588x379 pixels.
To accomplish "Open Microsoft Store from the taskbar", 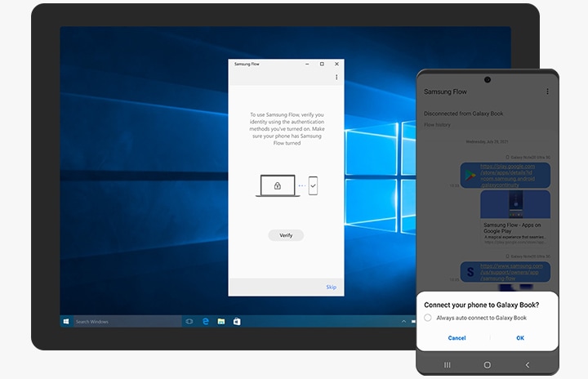I will click(236, 322).
